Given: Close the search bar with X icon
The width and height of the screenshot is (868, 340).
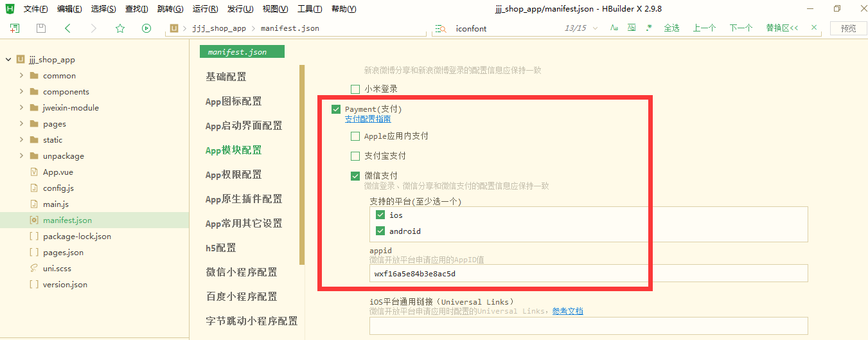Looking at the screenshot, I should (x=815, y=28).
